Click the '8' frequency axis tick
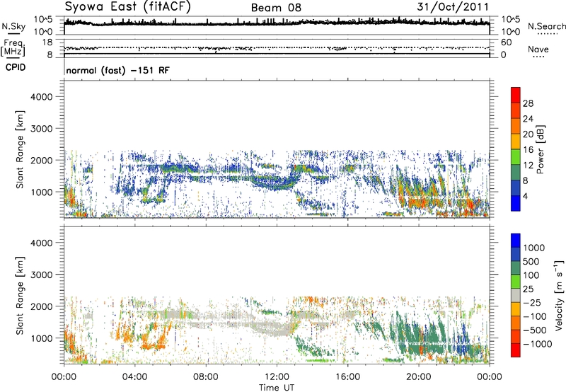Image resolution: width=566 pixels, height=392 pixels. pos(50,54)
